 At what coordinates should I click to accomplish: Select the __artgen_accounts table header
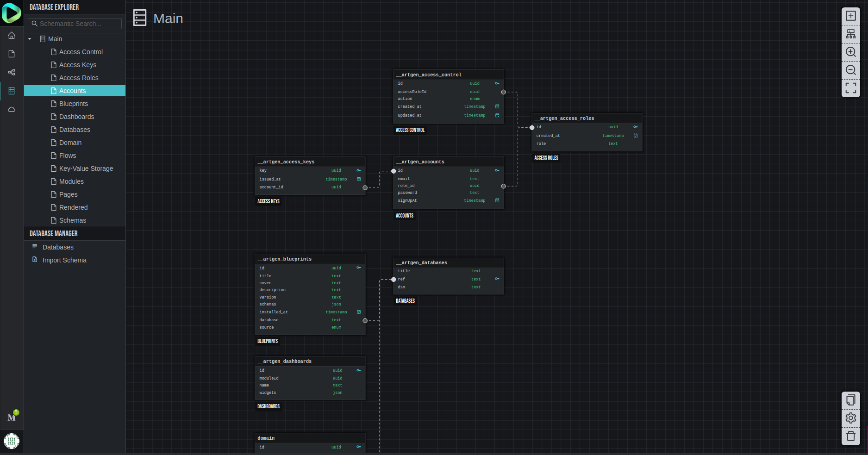(448, 162)
